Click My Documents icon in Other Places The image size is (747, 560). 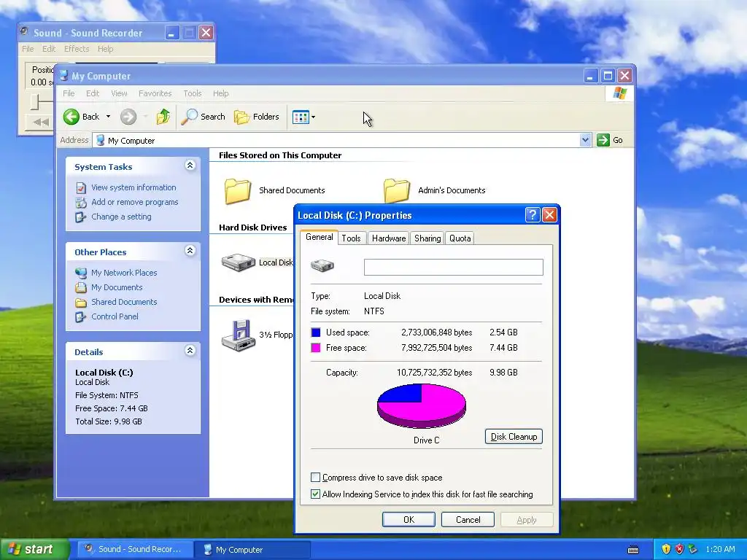[81, 287]
